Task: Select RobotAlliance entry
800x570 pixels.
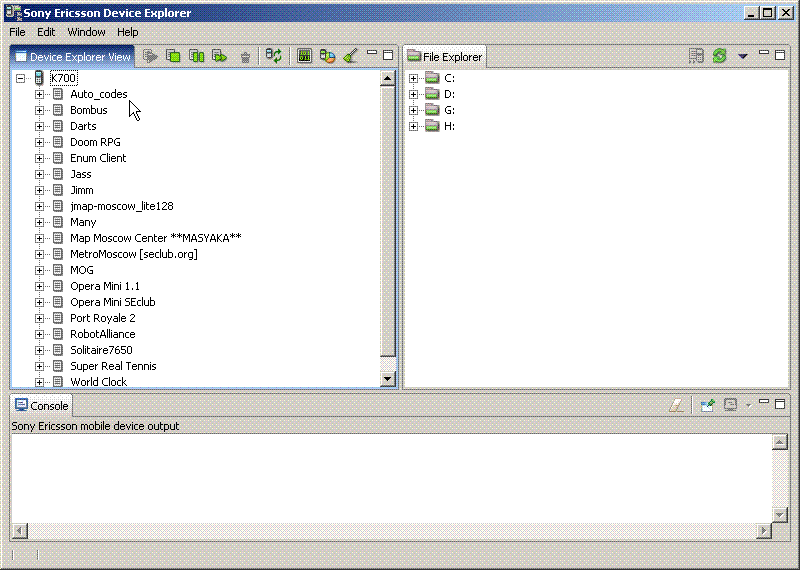Action: (103, 334)
